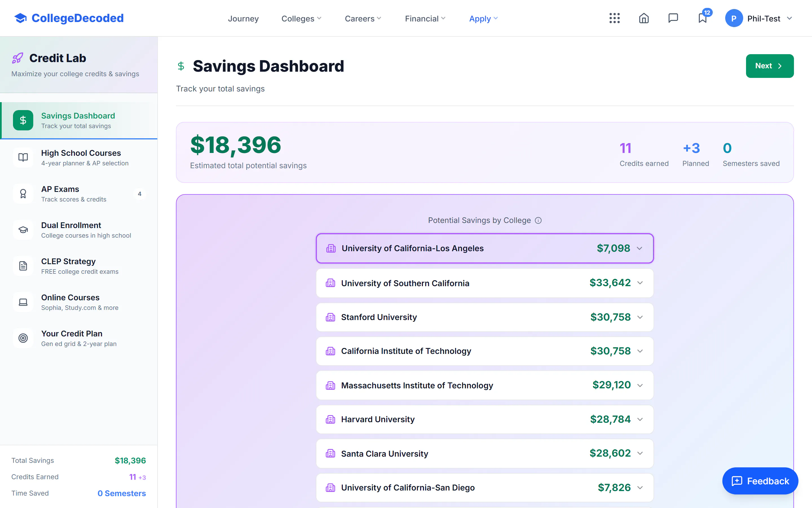812x508 pixels.
Task: Click the building icon for University of California-San Diego
Action: click(330, 487)
